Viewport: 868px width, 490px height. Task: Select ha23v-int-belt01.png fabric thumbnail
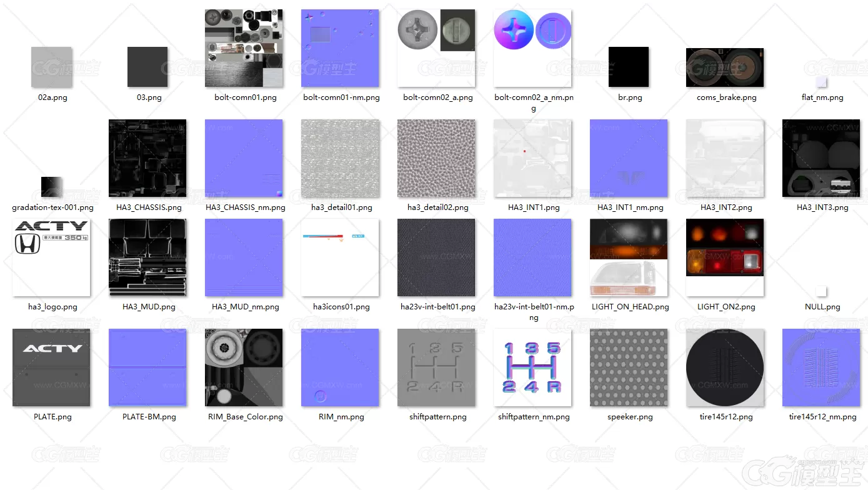pyautogui.click(x=436, y=257)
